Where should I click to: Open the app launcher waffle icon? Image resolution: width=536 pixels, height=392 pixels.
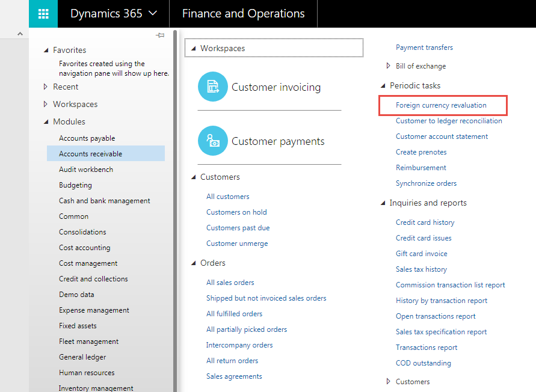click(x=43, y=14)
